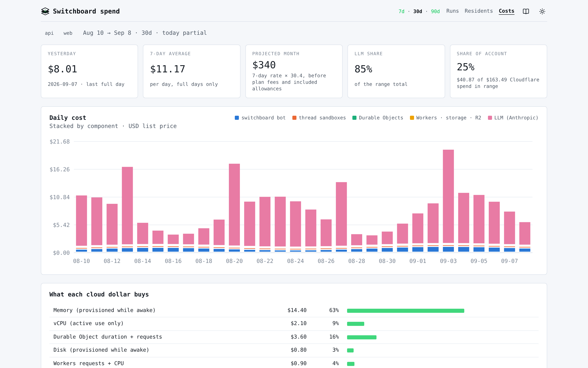588x368 pixels.
Task: Click the Projected month $340 card
Action: (294, 71)
